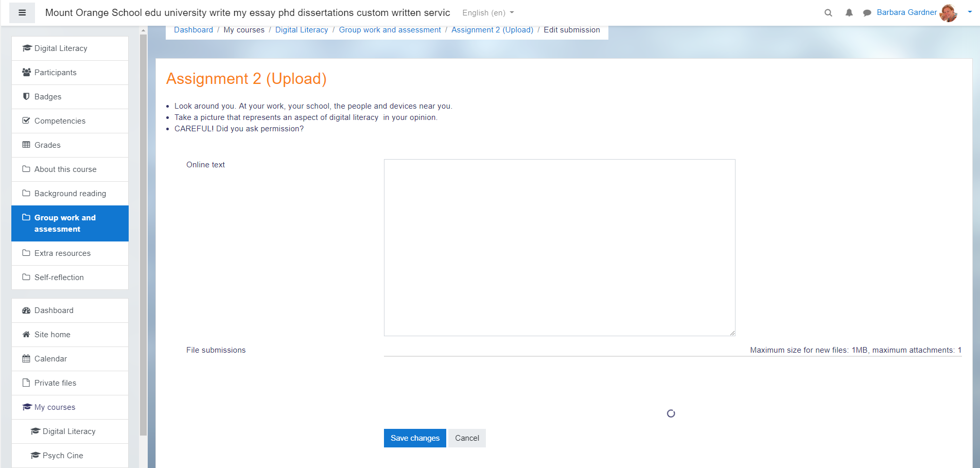Click Barbara Gardner's profile avatar
This screenshot has width=980, height=468.
point(948,13)
